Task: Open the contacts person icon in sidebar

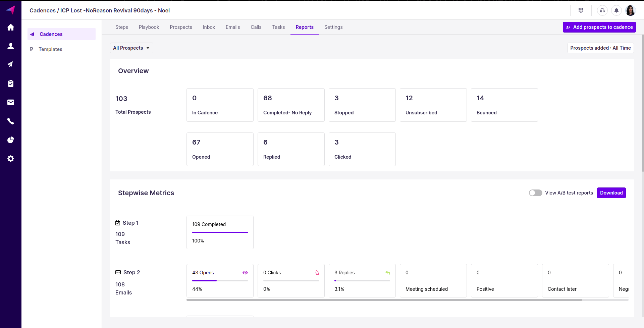Action: click(x=11, y=46)
